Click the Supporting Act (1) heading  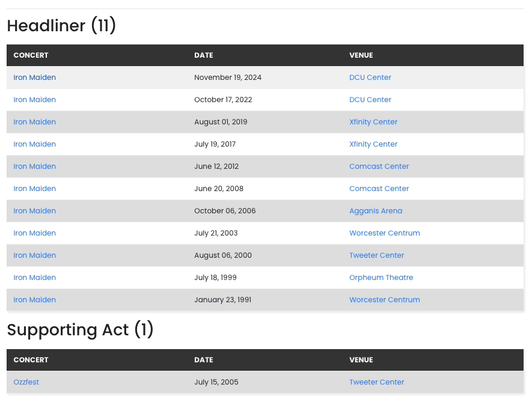point(80,330)
